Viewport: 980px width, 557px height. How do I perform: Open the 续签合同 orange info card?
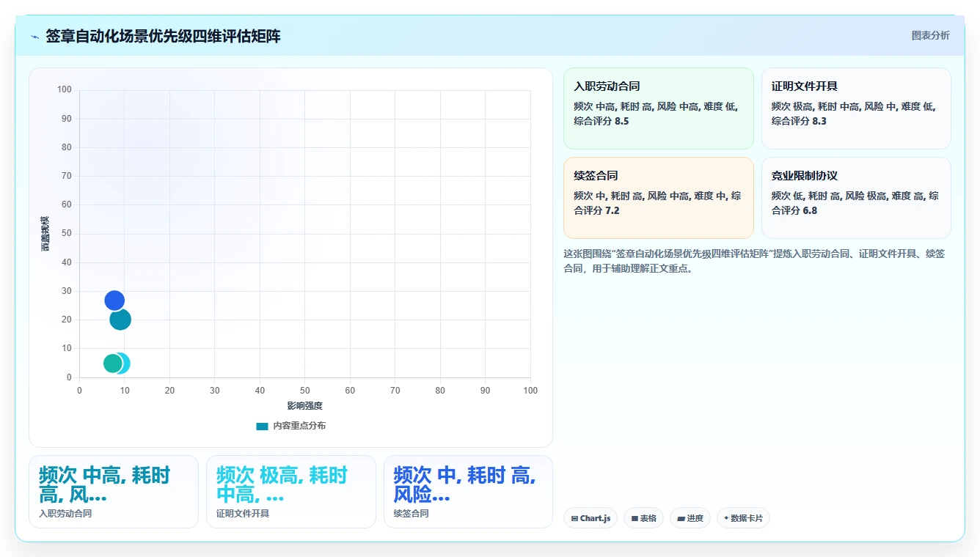pos(659,198)
